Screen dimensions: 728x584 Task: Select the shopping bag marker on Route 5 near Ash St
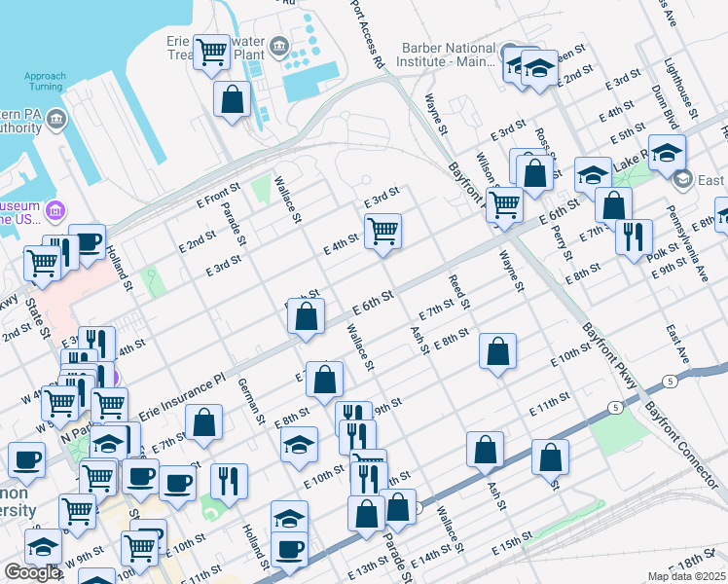[486, 449]
